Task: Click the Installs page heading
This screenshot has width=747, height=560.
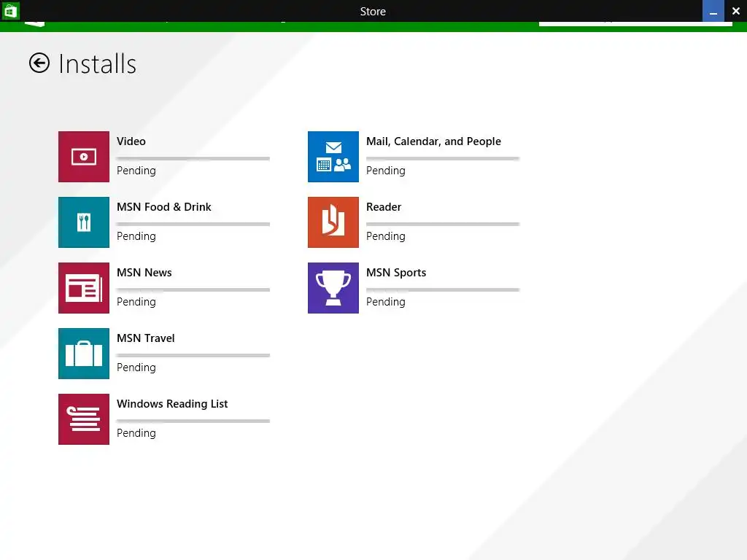Action: [98, 64]
